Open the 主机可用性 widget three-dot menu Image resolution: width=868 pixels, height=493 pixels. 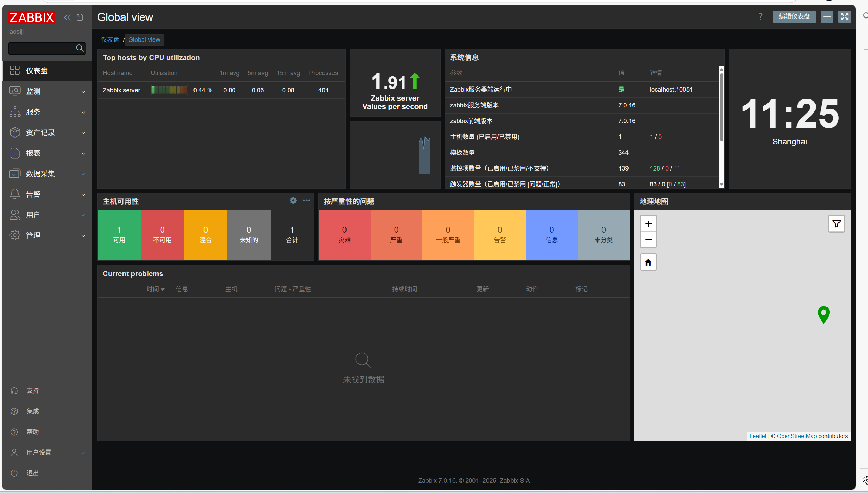point(307,201)
